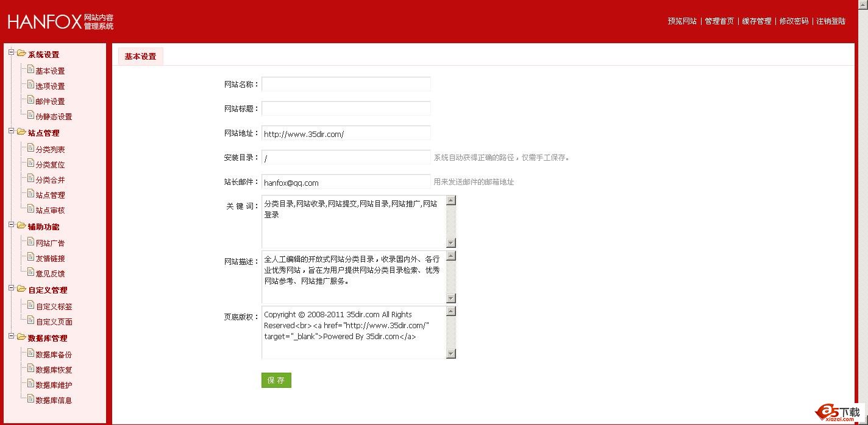Open 友情链接 in the sidebar
Viewport: 868px width, 425px height.
tap(50, 259)
